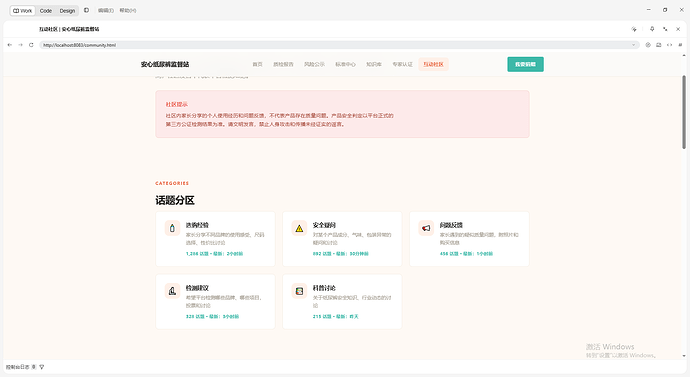Click the microscope icon of 检测建议
This screenshot has height=377, width=690.
click(172, 291)
